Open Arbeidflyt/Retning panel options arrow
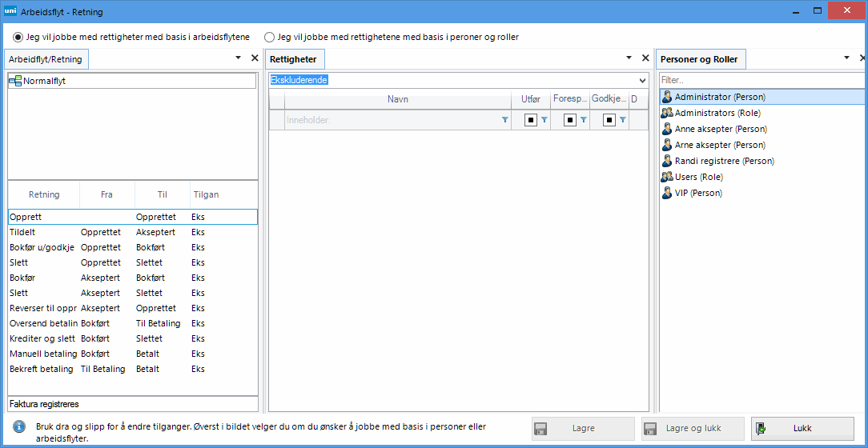The width and height of the screenshot is (868, 448). [238, 58]
